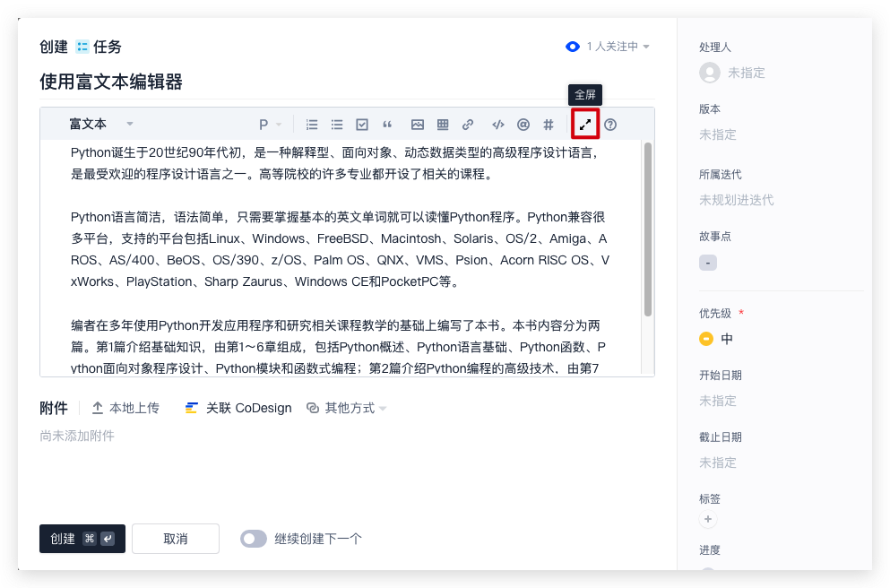Insert a hyperlink
The image size is (890, 588).
[468, 125]
